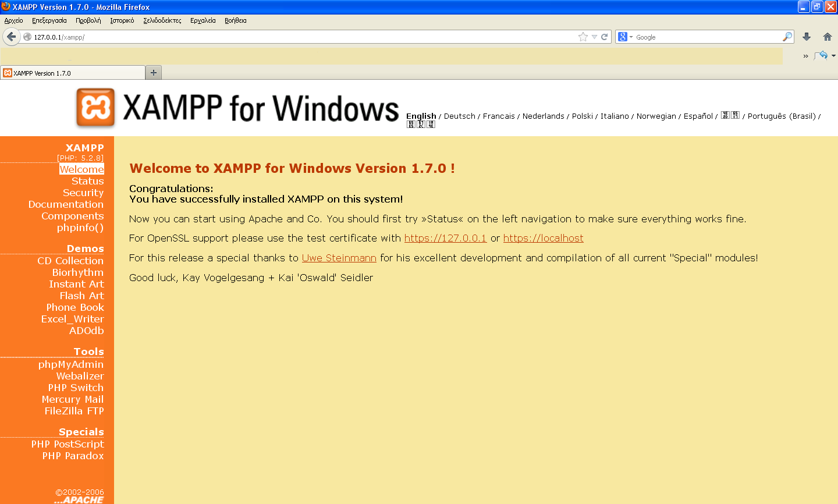Switch language to Español
This screenshot has height=504, width=838.
point(698,116)
